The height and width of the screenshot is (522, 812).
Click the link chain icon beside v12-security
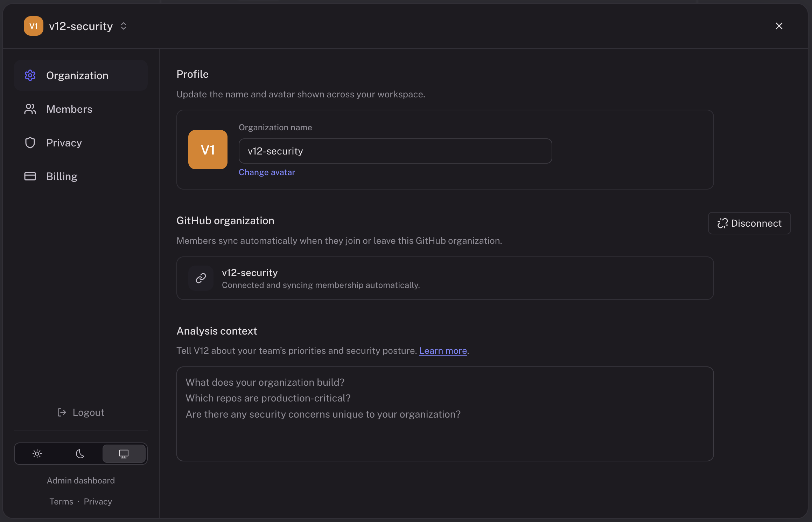[x=201, y=278]
